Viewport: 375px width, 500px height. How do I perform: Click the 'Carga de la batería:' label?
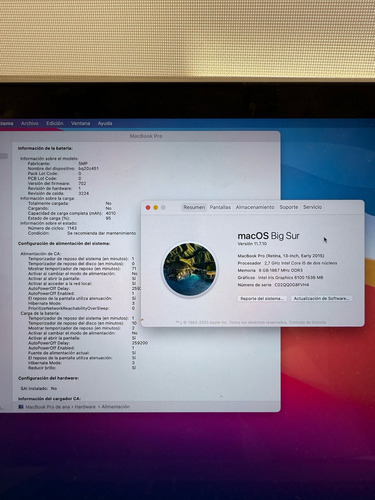click(40, 313)
